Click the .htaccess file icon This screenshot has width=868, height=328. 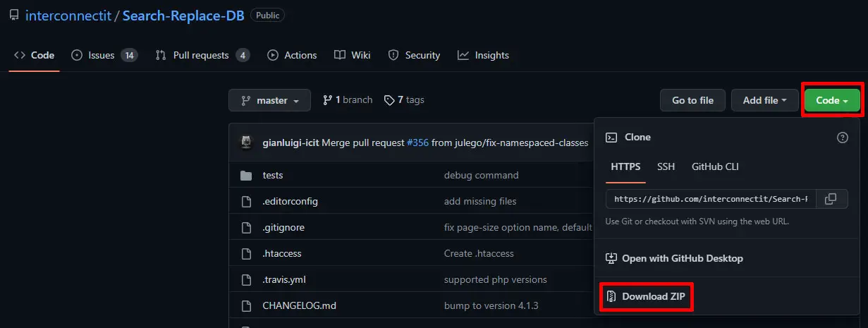246,253
